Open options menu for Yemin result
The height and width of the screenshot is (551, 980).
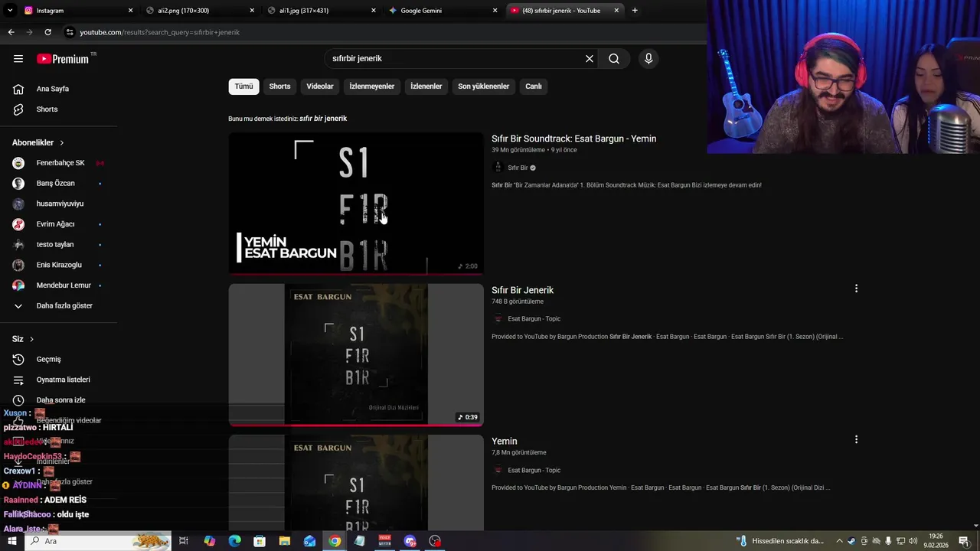[x=856, y=439]
